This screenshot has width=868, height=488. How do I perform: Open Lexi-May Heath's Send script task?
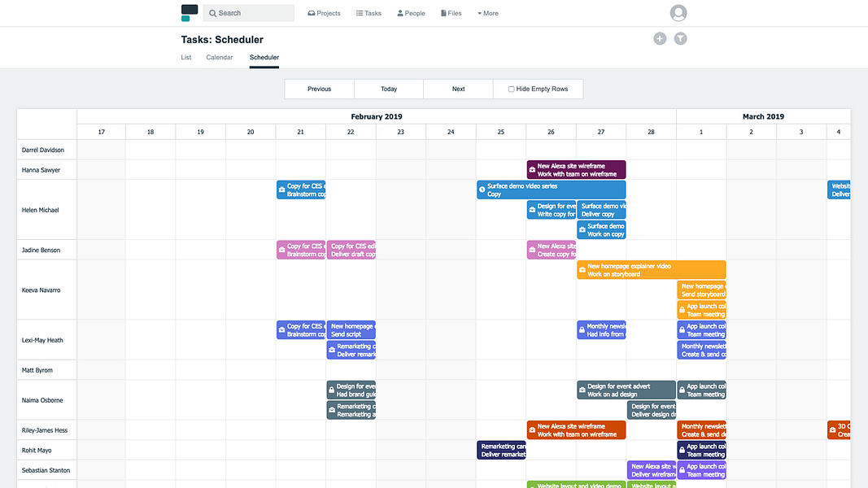tap(351, 329)
